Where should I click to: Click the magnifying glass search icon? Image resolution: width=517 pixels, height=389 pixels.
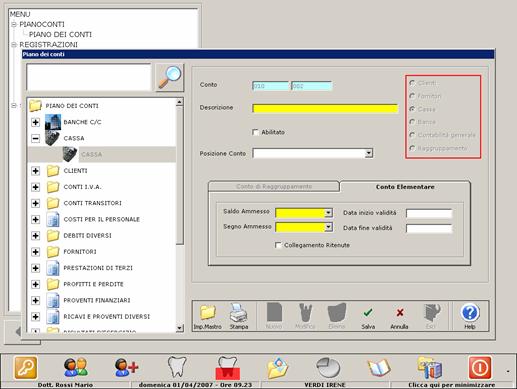(170, 78)
